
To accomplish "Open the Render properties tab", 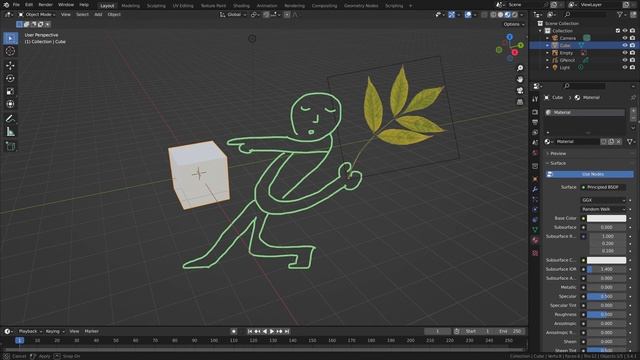I will (x=535, y=112).
